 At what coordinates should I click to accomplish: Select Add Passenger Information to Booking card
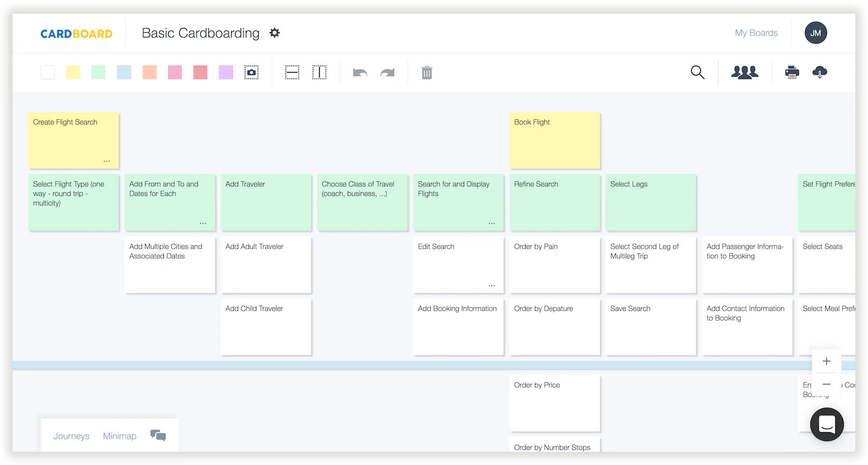tap(747, 264)
